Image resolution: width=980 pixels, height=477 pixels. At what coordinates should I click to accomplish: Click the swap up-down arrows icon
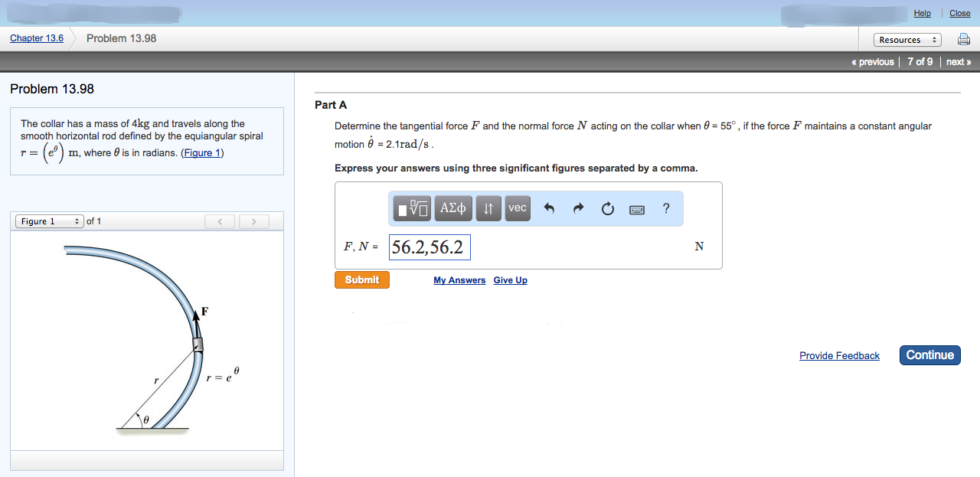point(488,207)
